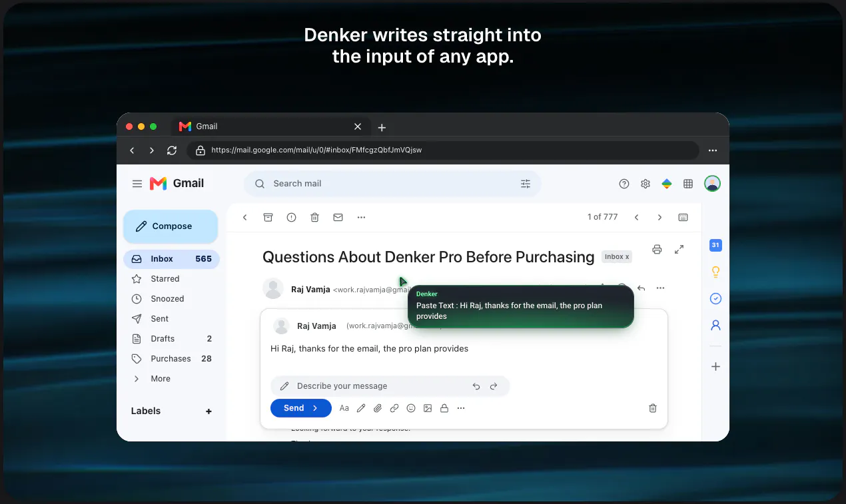Click the Denker Paste Text popup
Viewport: 846px width, 504px height.
pyautogui.click(x=521, y=307)
